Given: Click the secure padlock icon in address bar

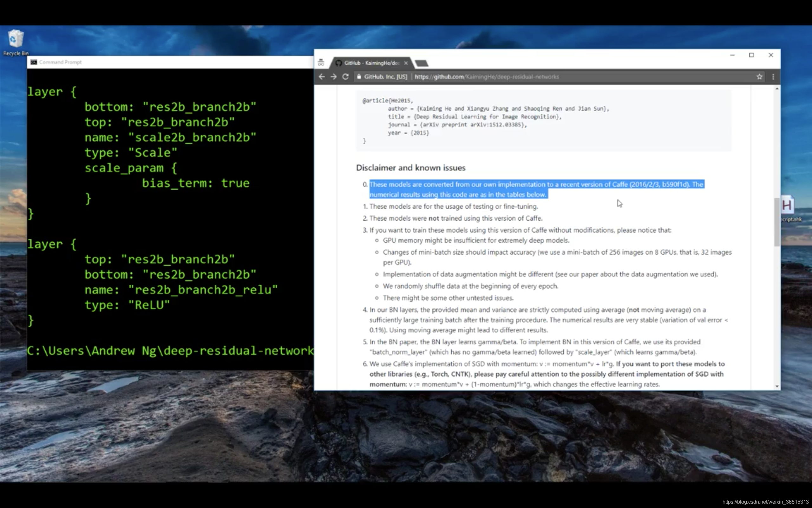Looking at the screenshot, I should point(359,77).
